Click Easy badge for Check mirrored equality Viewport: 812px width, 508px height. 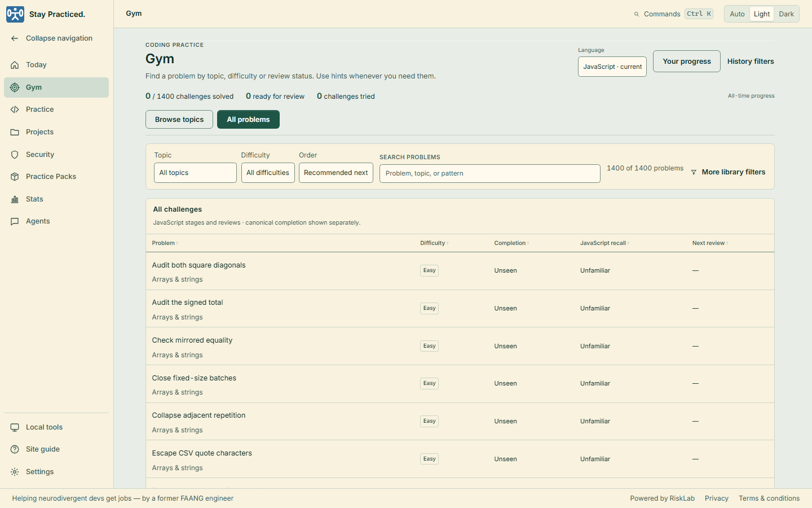[429, 346]
